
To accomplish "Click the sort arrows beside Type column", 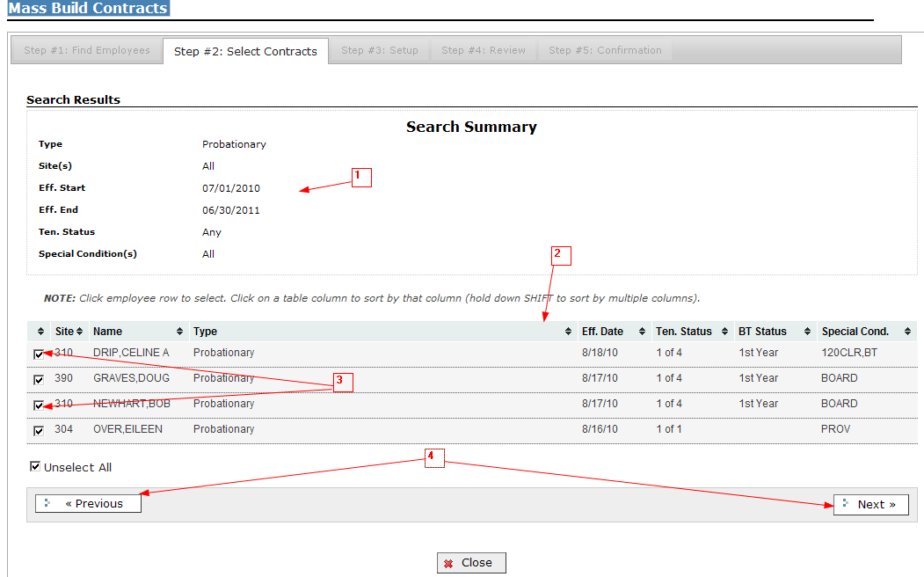I will (568, 332).
